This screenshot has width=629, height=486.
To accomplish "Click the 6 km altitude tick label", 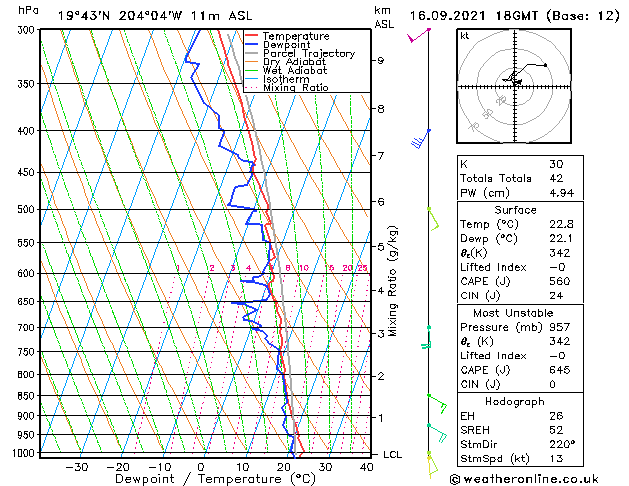I will pyautogui.click(x=380, y=202).
